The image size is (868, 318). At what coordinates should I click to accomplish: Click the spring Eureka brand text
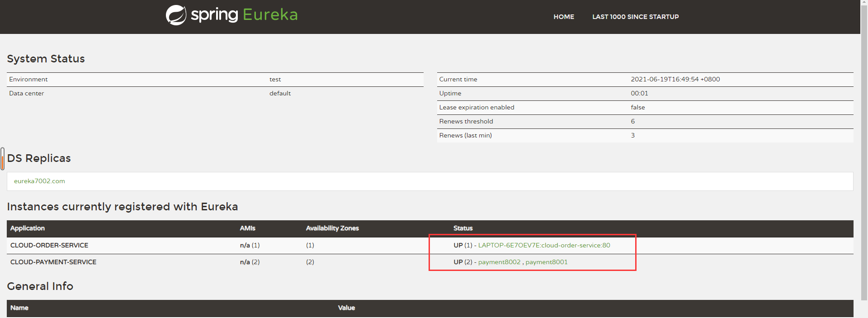pyautogui.click(x=244, y=15)
